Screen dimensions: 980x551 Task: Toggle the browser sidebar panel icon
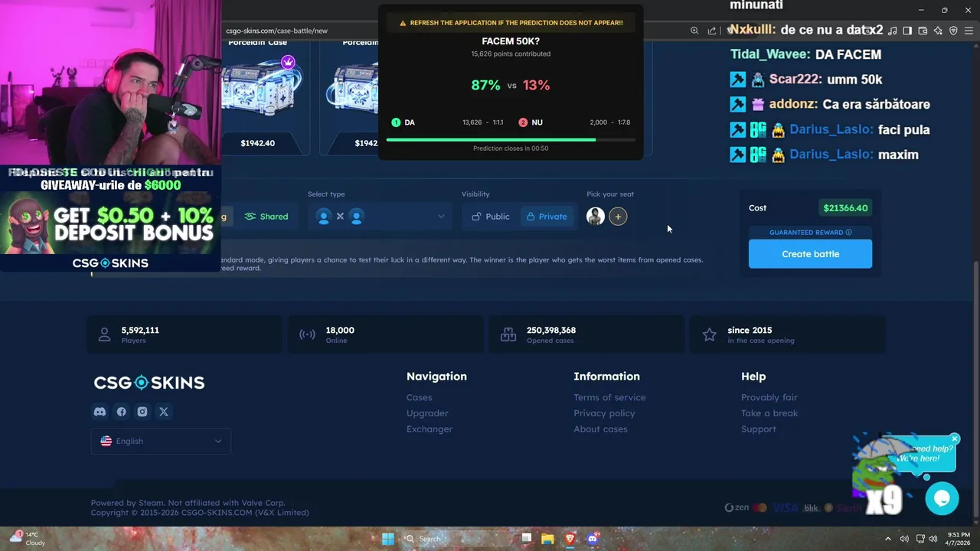[907, 31]
